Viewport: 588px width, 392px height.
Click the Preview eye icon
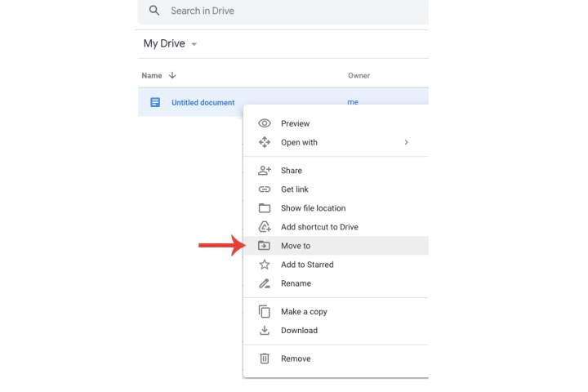(265, 123)
